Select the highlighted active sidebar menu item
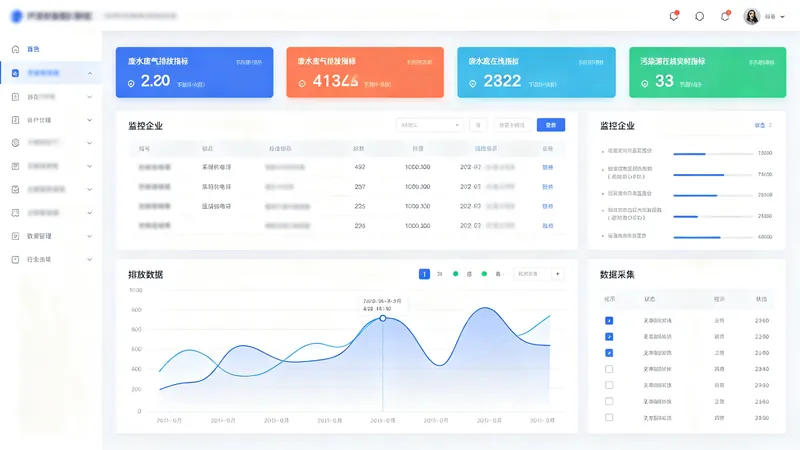The image size is (800, 450). point(51,73)
